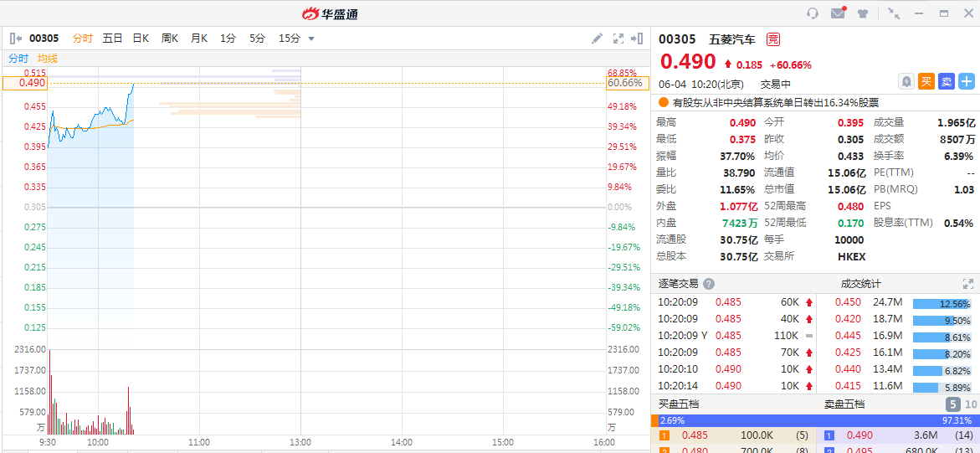Click the 华盛通 logo
980x453 pixels.
point(331,13)
